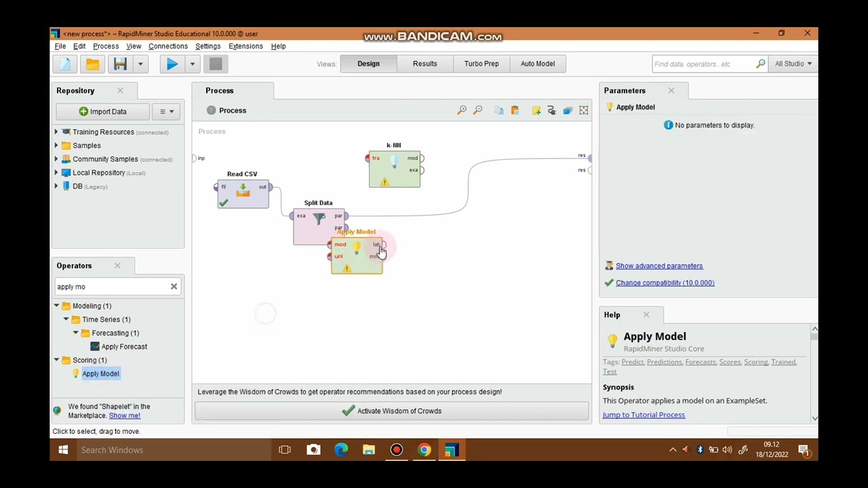Open the Repository options menu dropdown
Image resolution: width=868 pixels, height=488 pixels.
click(x=166, y=112)
